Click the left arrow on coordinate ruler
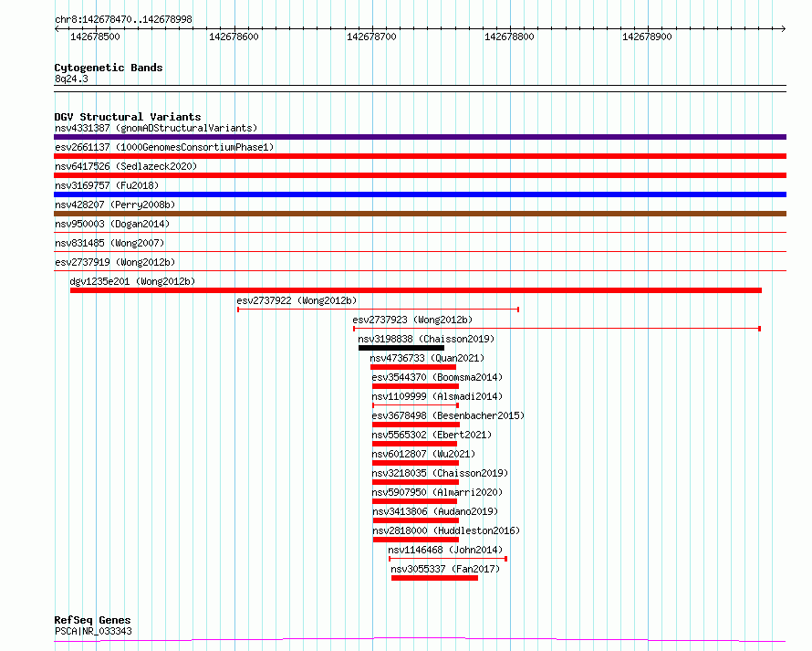Screen dimensions: 812x651 coord(57,29)
